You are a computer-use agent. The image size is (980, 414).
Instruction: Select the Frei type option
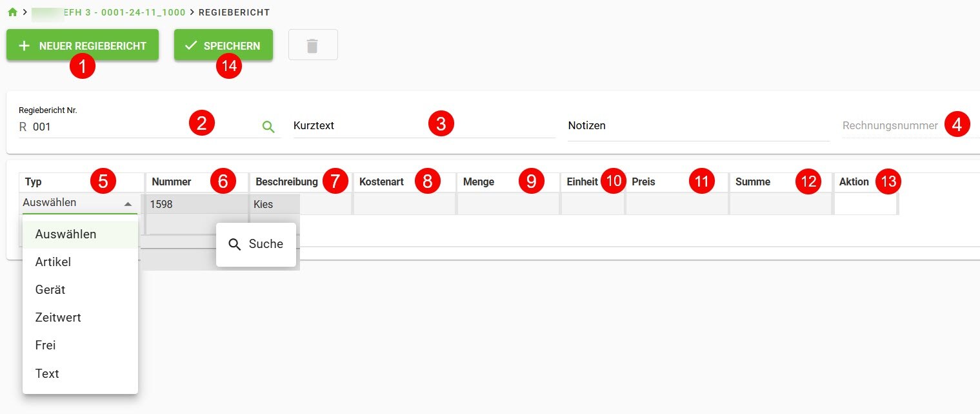[x=46, y=346]
